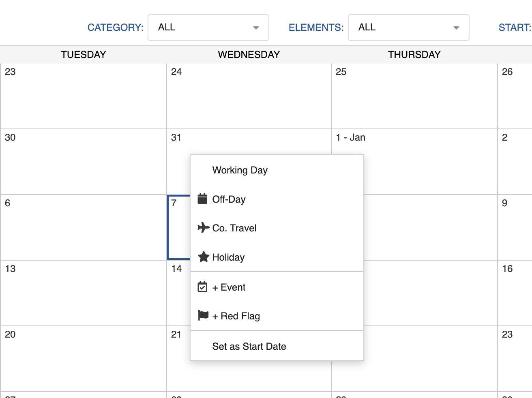Image resolution: width=532 pixels, height=398 pixels.
Task: Mark the day as Holiday via the menu
Action: (x=228, y=257)
